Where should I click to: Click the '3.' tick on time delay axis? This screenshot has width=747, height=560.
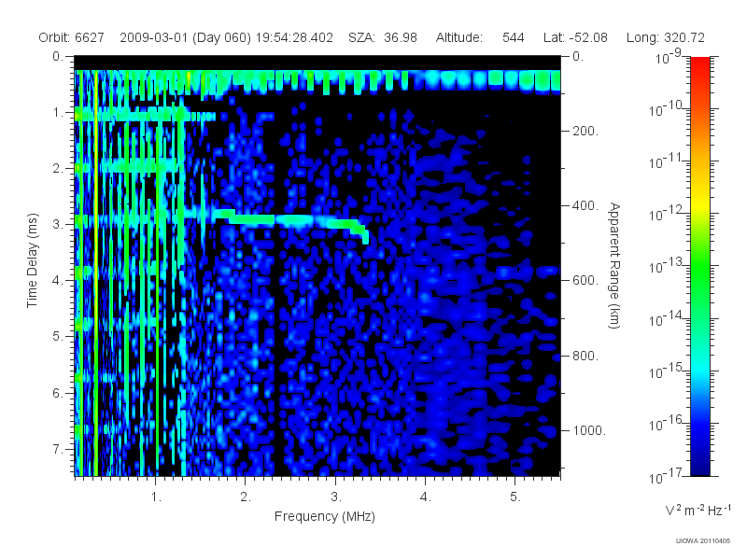click(x=58, y=224)
